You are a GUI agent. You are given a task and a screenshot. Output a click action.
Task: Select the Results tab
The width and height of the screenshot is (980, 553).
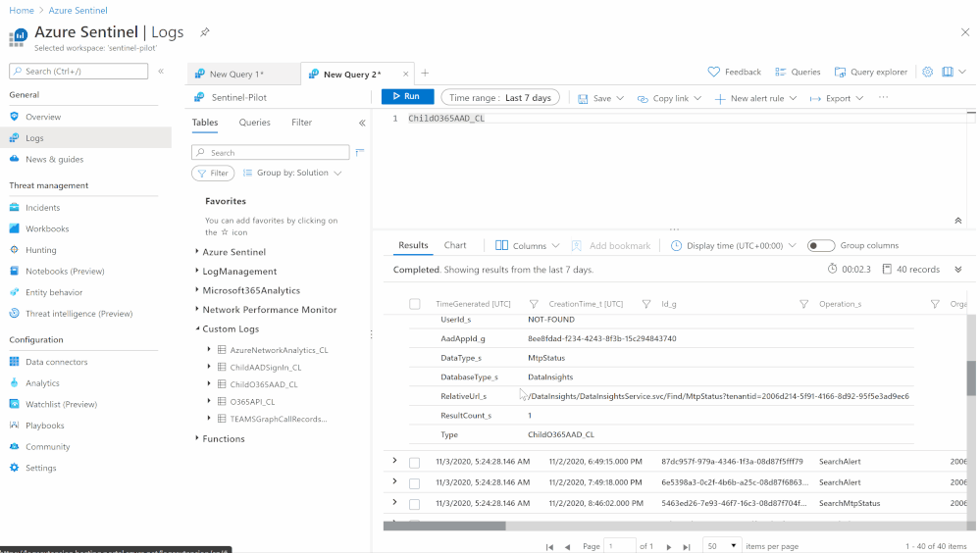coord(413,245)
